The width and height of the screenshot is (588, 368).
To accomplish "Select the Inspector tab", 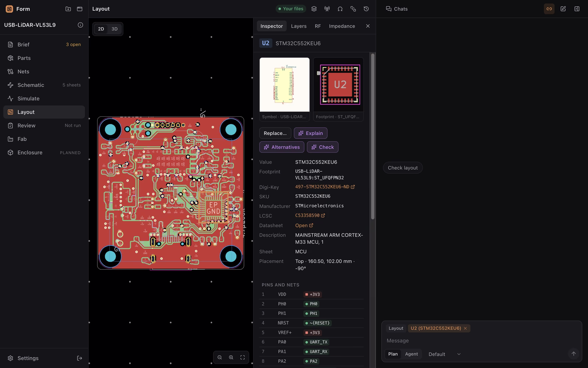I will [x=272, y=26].
